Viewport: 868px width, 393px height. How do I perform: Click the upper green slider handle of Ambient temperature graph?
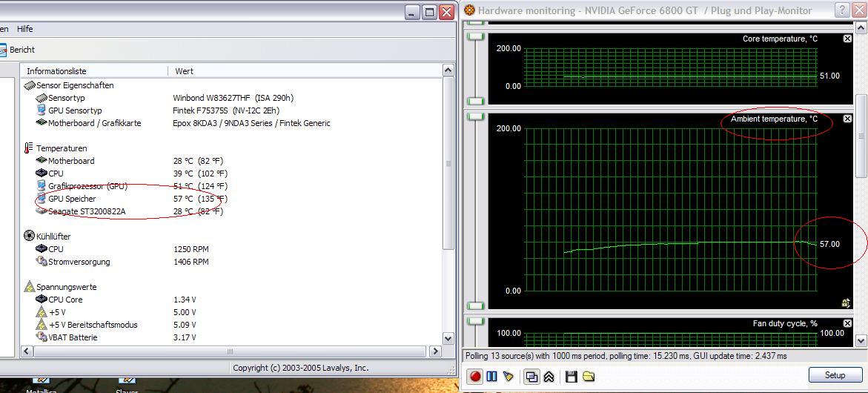(476, 117)
